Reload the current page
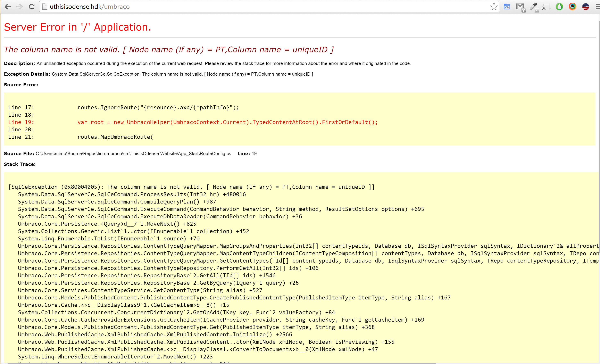This screenshot has height=364, width=600. [31, 7]
